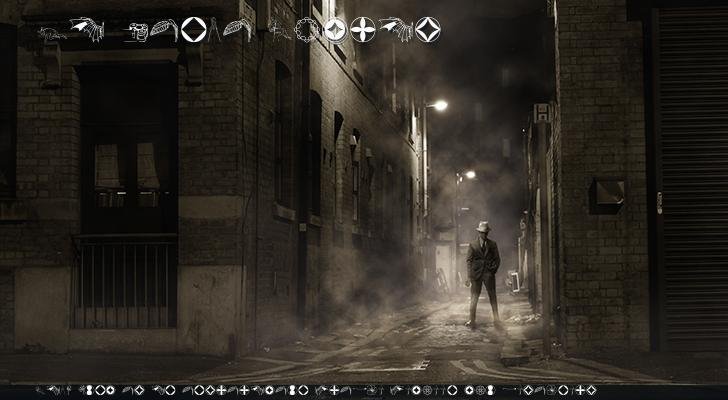Click the camera-shaped glyph in top row
The width and height of the screenshot is (728, 400).
(138, 32)
